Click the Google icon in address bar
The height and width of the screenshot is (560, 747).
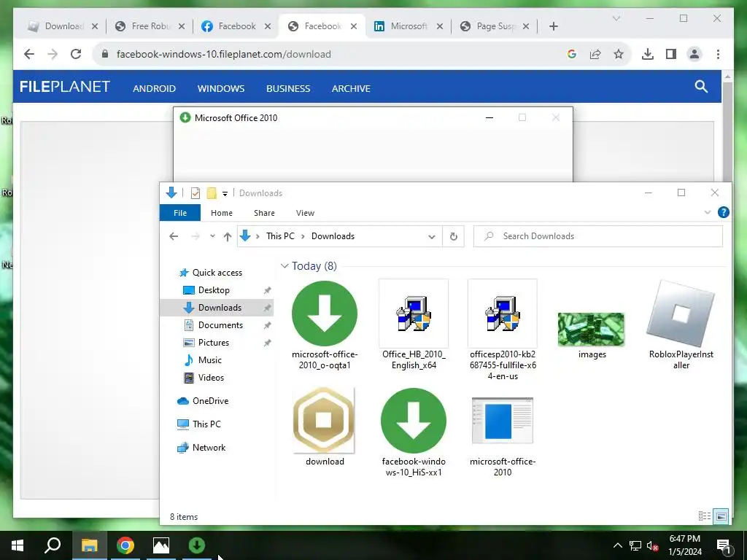(572, 54)
